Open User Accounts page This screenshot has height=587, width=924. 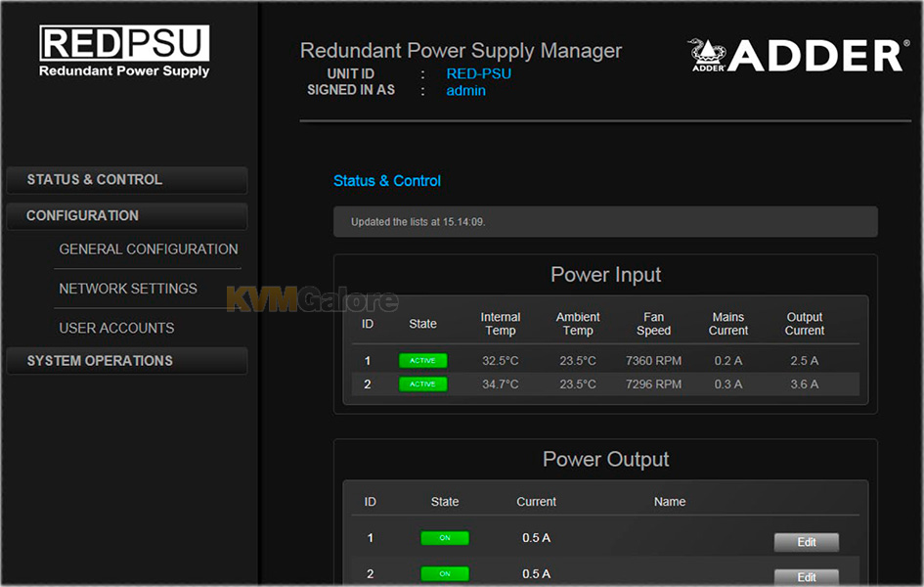pyautogui.click(x=116, y=329)
